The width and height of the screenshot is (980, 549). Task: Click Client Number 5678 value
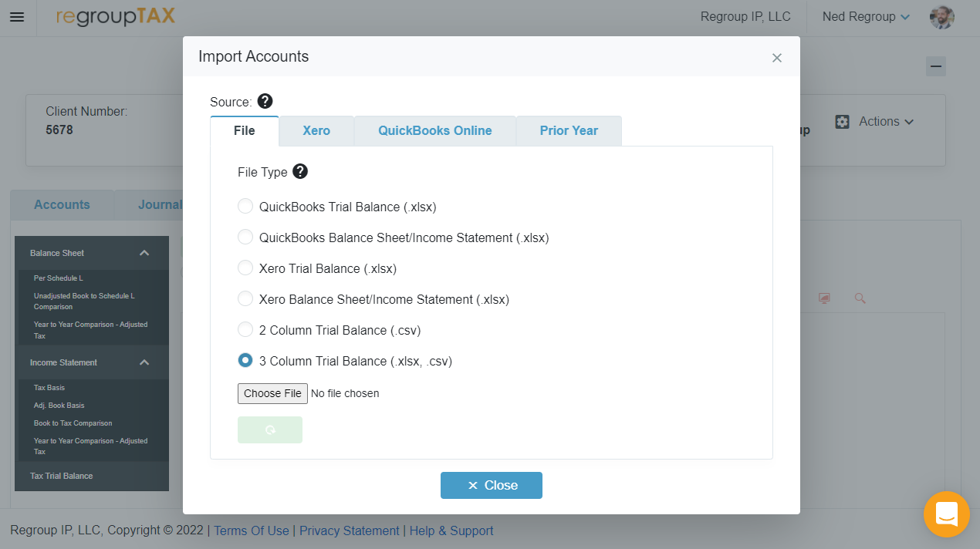coord(59,130)
